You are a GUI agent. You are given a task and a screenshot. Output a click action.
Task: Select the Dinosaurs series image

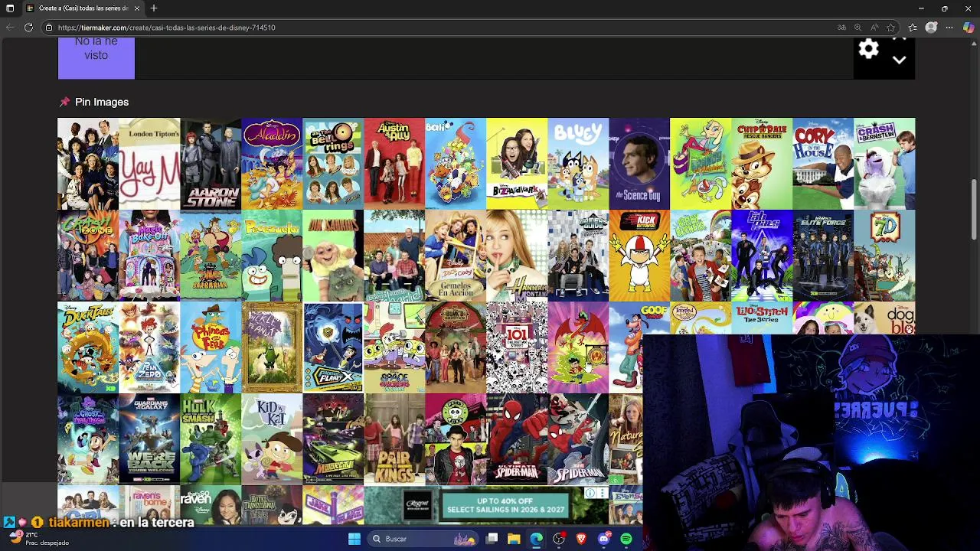[x=333, y=255]
